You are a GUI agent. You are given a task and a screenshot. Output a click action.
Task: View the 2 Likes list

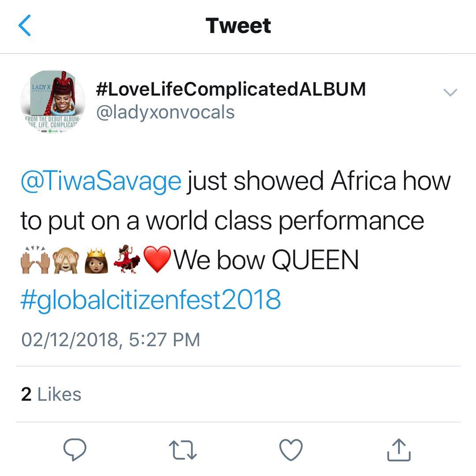[51, 394]
